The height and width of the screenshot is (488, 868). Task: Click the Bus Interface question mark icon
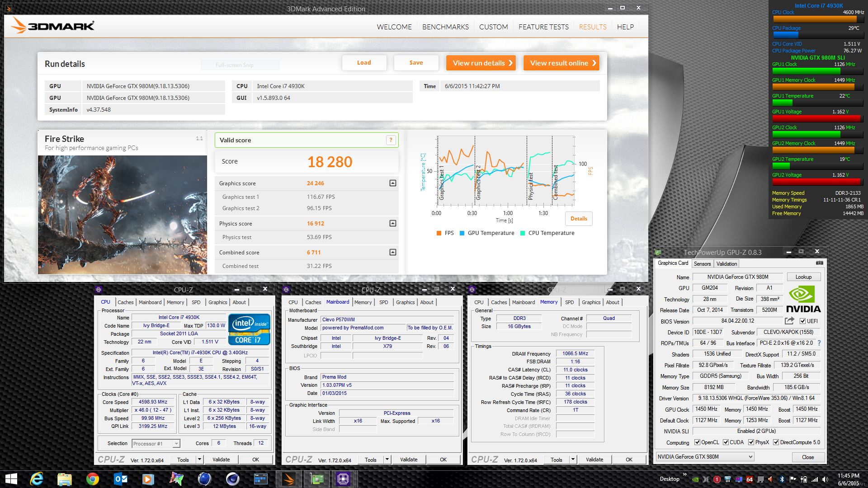[x=819, y=343]
